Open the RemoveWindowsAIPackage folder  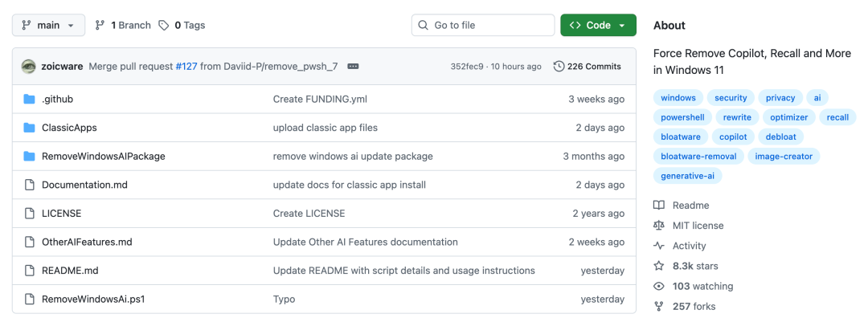(x=104, y=157)
